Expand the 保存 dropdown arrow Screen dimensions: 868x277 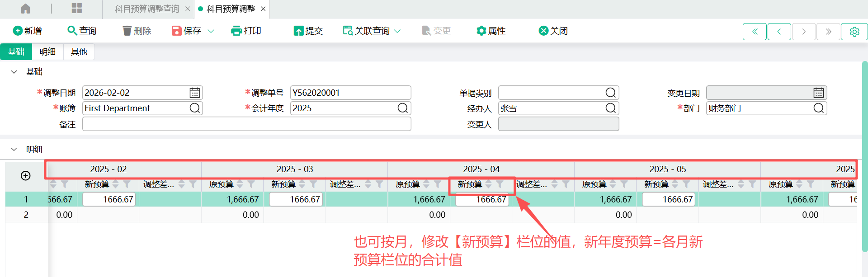coord(211,31)
